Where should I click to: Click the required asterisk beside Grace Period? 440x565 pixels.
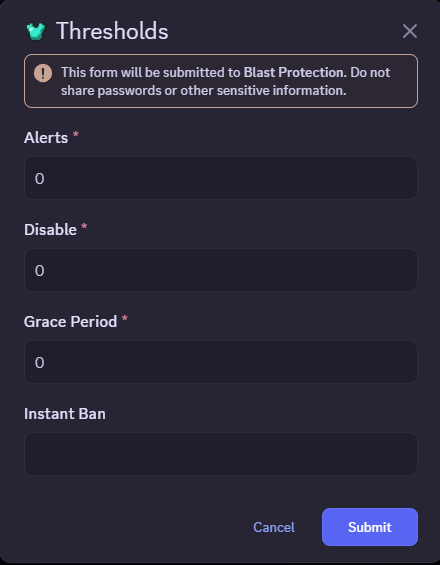point(125,319)
